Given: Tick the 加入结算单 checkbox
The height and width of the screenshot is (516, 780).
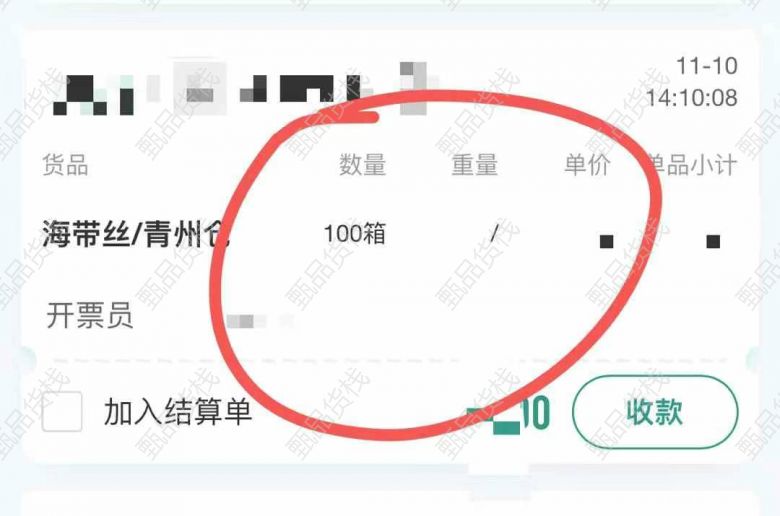Looking at the screenshot, I should pos(62,412).
